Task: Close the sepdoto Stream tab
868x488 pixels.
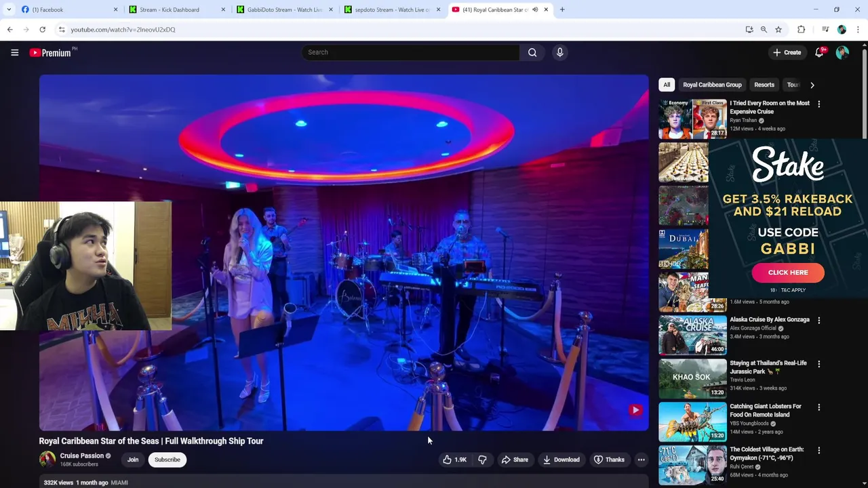Action: click(x=438, y=9)
